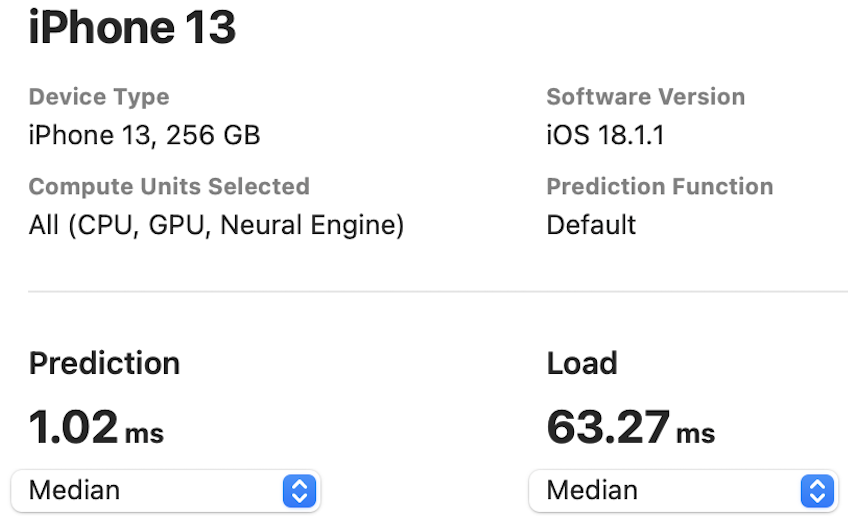Select the Default prediction function value
Image resolution: width=848 pixels, height=518 pixels.
coord(591,225)
